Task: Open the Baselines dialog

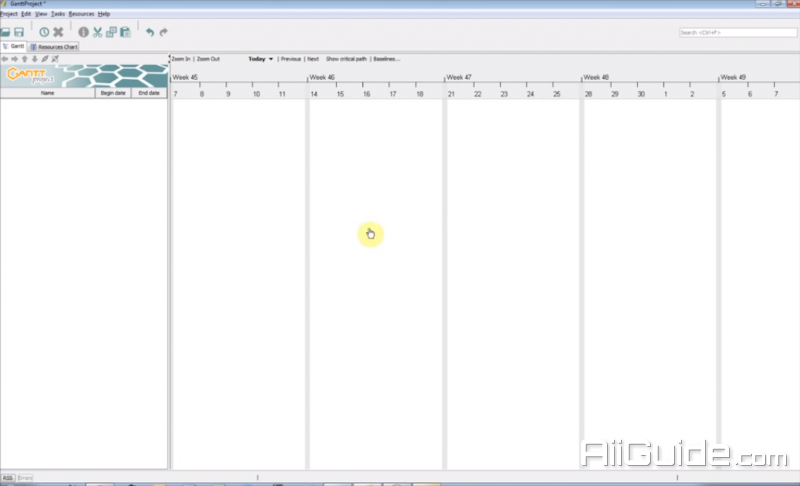Action: [x=386, y=59]
